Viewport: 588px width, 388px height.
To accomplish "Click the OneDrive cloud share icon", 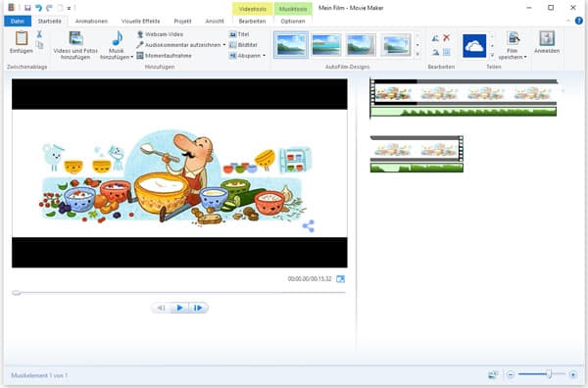I will point(474,46).
